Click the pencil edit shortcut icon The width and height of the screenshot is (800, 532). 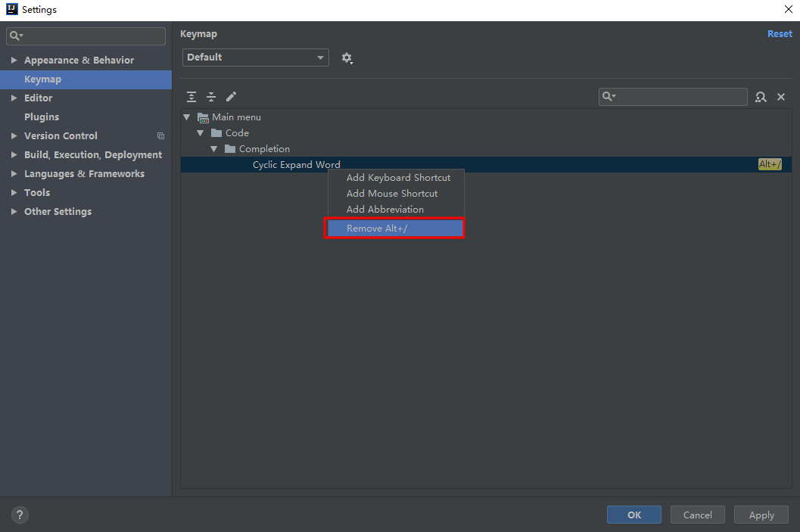[231, 96]
